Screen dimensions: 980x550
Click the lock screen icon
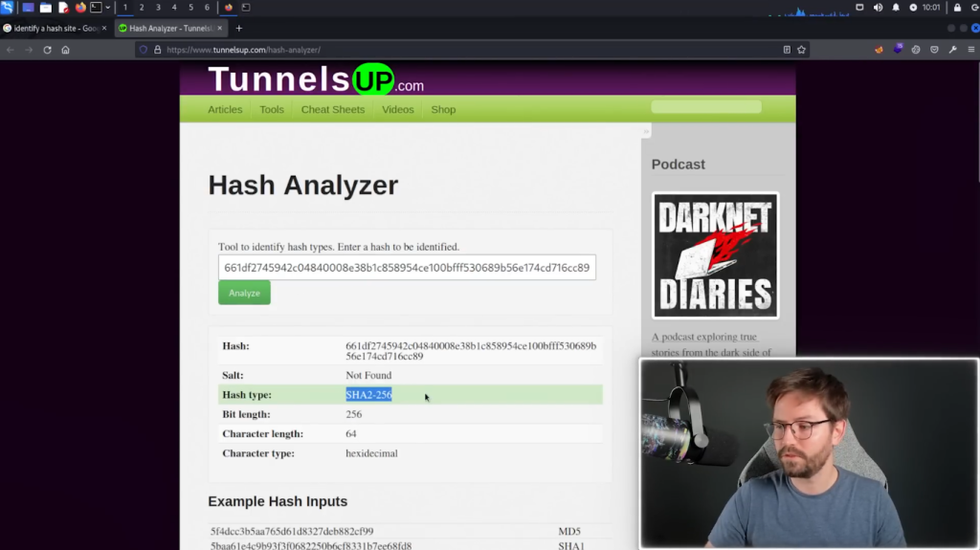coord(957,8)
